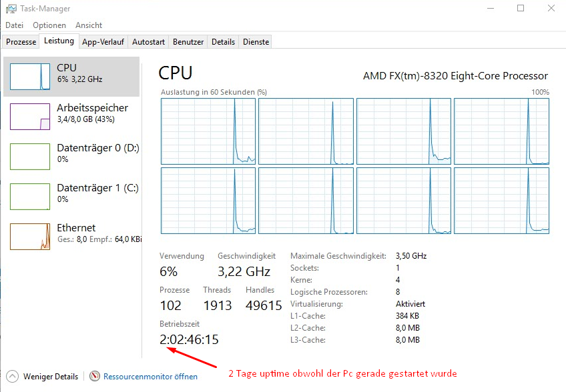Viewport: 566px width, 392px height.
Task: Open the Optionen menu
Action: tap(49, 25)
